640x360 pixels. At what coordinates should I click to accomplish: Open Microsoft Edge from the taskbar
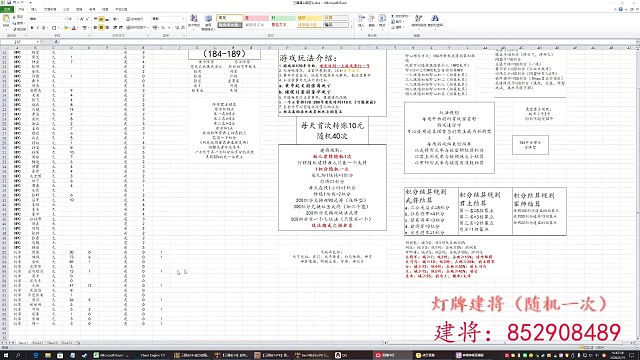[x=36, y=356]
